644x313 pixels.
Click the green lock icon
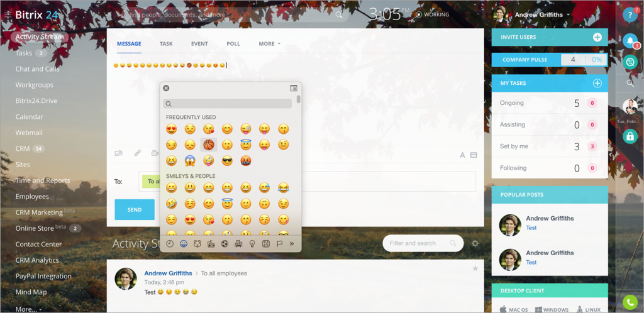pos(630,136)
